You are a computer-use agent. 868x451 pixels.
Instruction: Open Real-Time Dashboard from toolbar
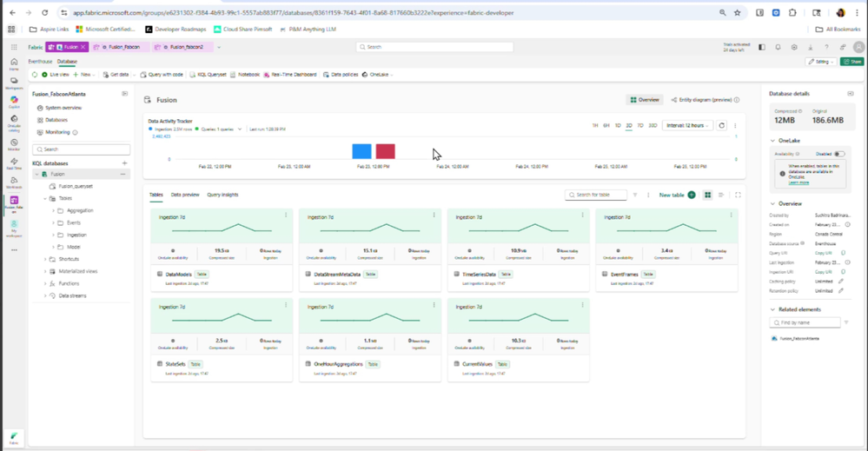tap(290, 74)
